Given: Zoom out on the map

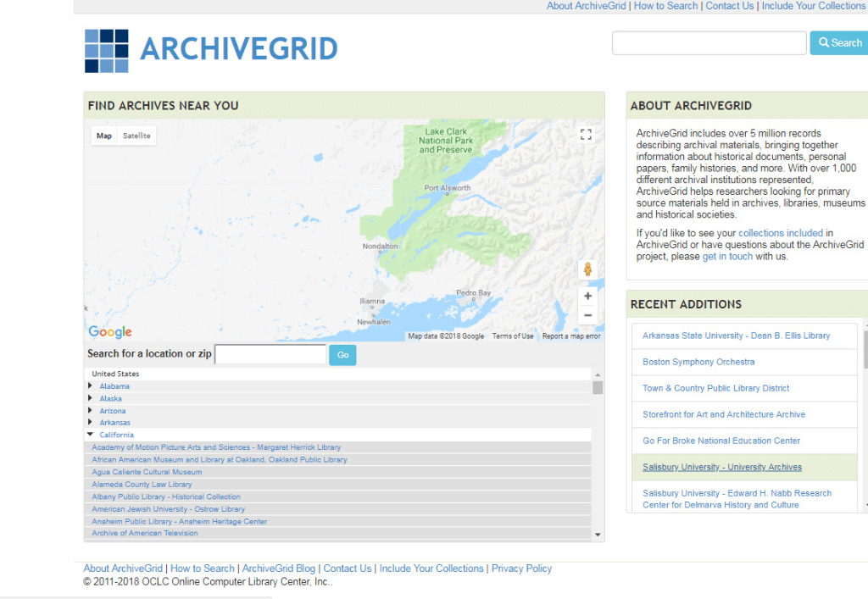Looking at the screenshot, I should pyautogui.click(x=587, y=315).
